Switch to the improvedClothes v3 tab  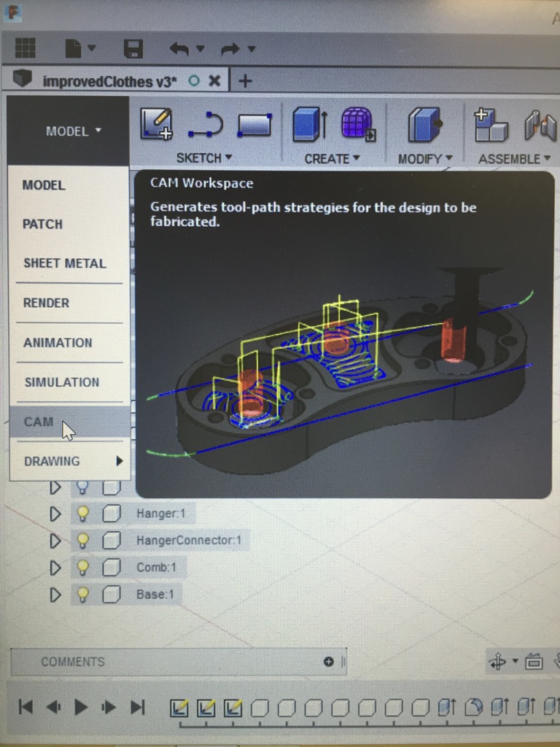pyautogui.click(x=109, y=81)
